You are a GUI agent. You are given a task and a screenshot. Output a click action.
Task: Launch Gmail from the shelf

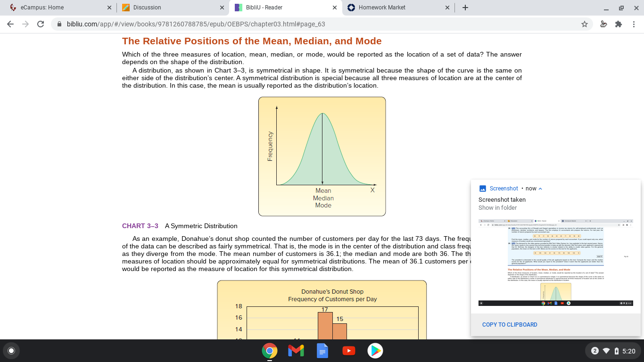(x=296, y=351)
